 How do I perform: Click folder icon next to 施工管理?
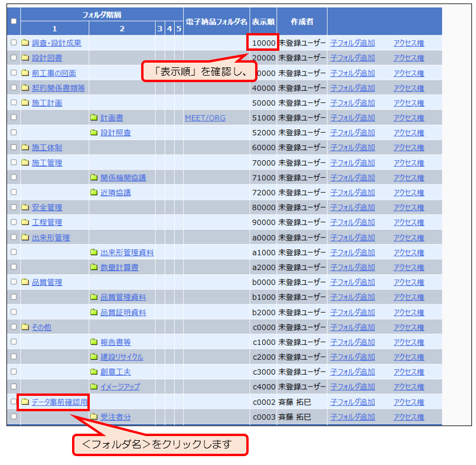click(x=25, y=162)
